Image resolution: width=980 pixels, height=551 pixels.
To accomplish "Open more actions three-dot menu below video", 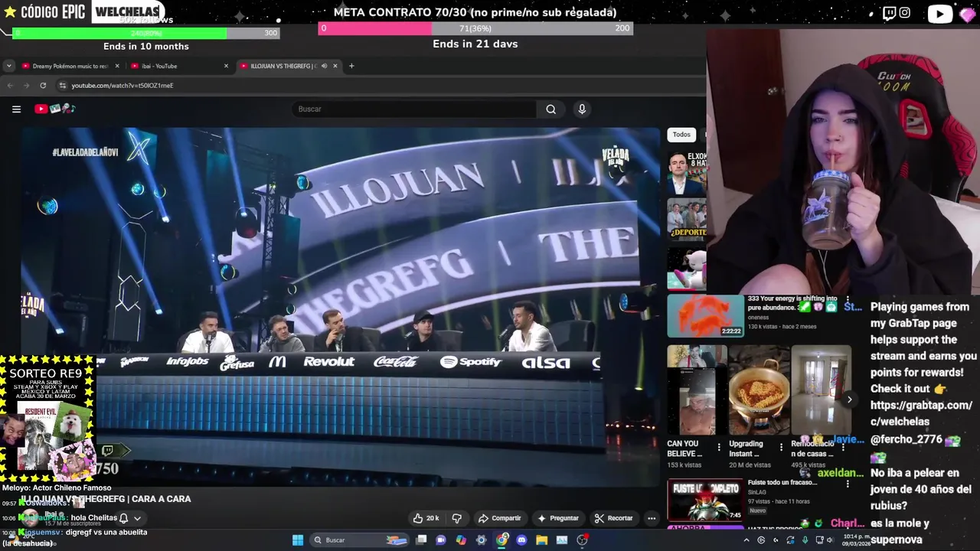I will coord(652,518).
